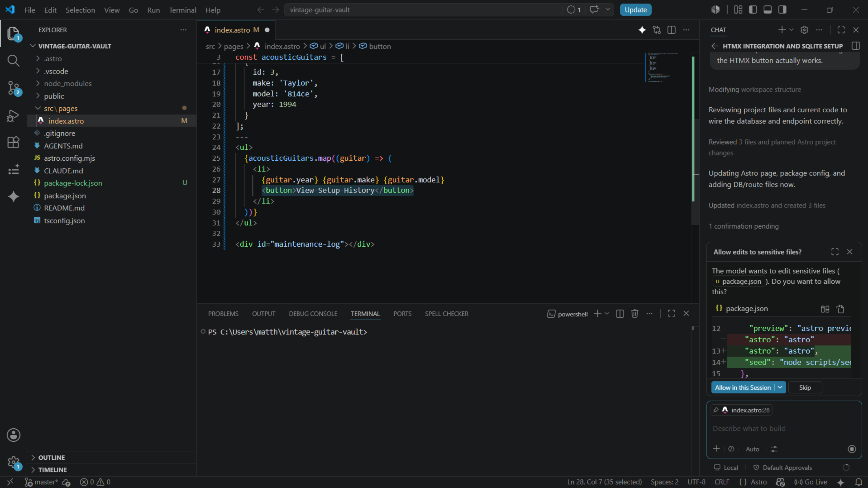The height and width of the screenshot is (488, 868).
Task: Open Allow in this Session dropdown arrow
Action: tap(780, 388)
